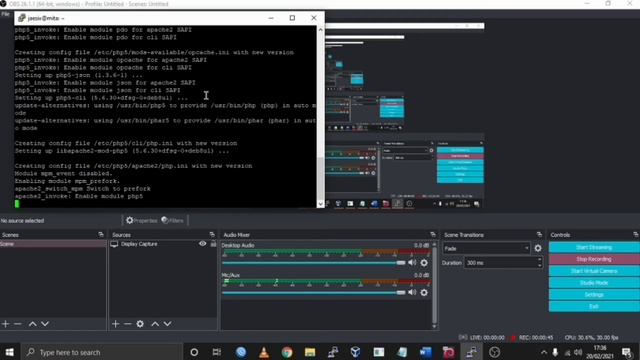Select Scene in Scenes list
Image resolution: width=640 pixels, height=360 pixels.
(x=53, y=244)
